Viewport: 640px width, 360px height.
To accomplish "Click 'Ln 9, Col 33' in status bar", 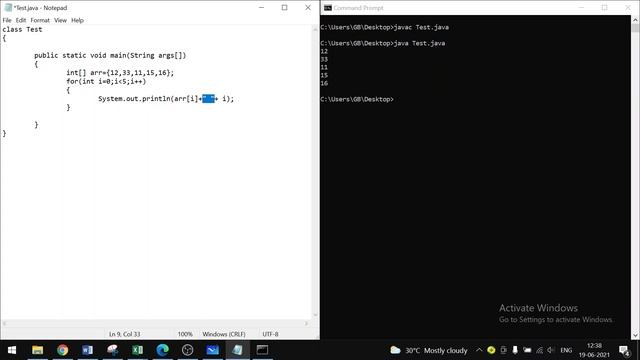I will [x=124, y=334].
